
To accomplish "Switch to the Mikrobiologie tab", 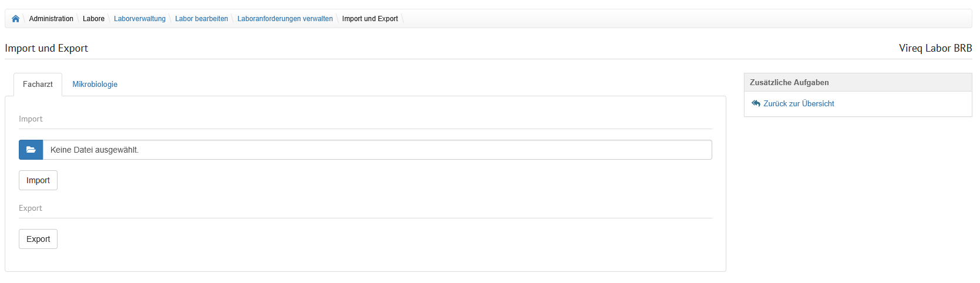I will 95,85.
